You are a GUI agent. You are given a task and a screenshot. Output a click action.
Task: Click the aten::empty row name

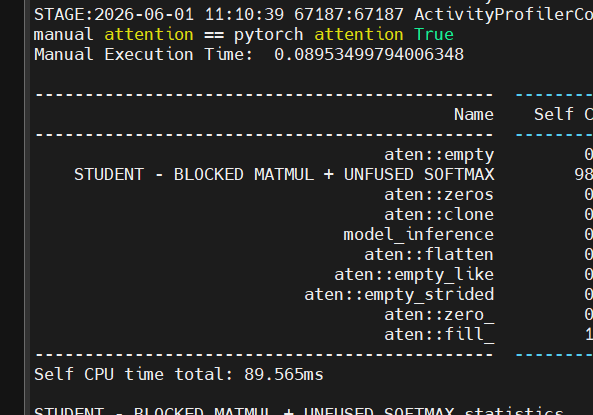pyautogui.click(x=439, y=155)
